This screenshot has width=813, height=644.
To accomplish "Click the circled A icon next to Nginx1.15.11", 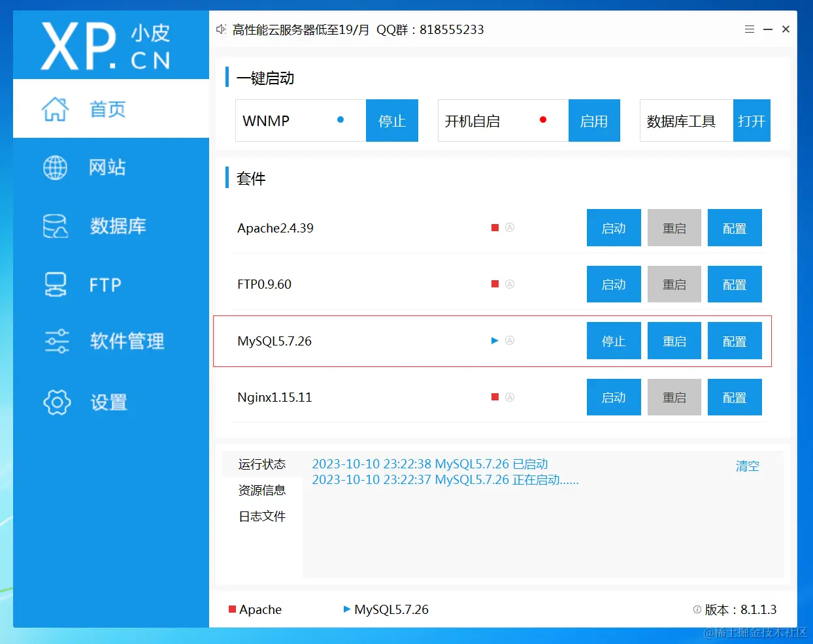I will tap(510, 397).
